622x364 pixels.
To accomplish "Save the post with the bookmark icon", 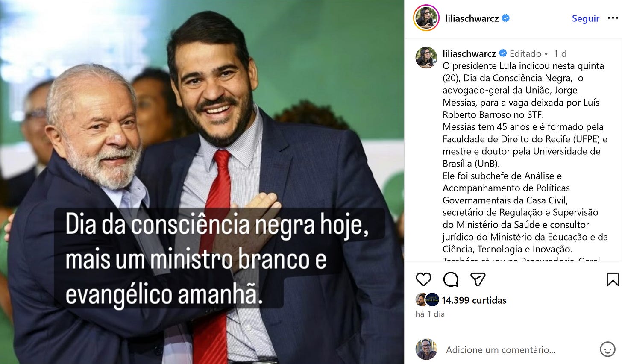I will click(x=613, y=279).
